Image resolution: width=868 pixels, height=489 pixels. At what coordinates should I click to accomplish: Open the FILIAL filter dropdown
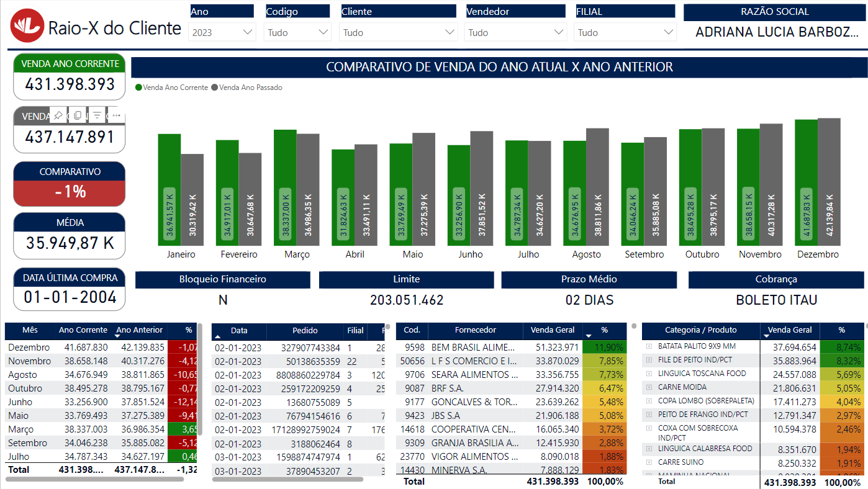pyautogui.click(x=625, y=32)
